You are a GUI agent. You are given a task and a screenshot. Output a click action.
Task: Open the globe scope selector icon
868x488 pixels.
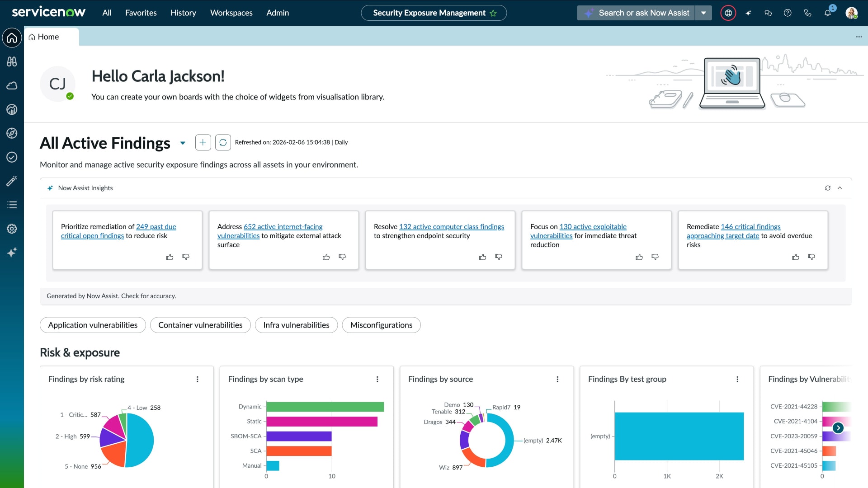point(728,13)
